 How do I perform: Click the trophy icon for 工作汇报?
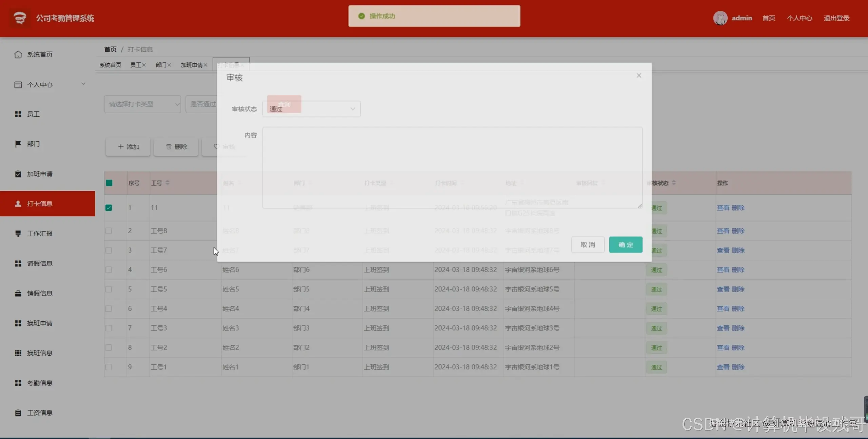point(18,234)
